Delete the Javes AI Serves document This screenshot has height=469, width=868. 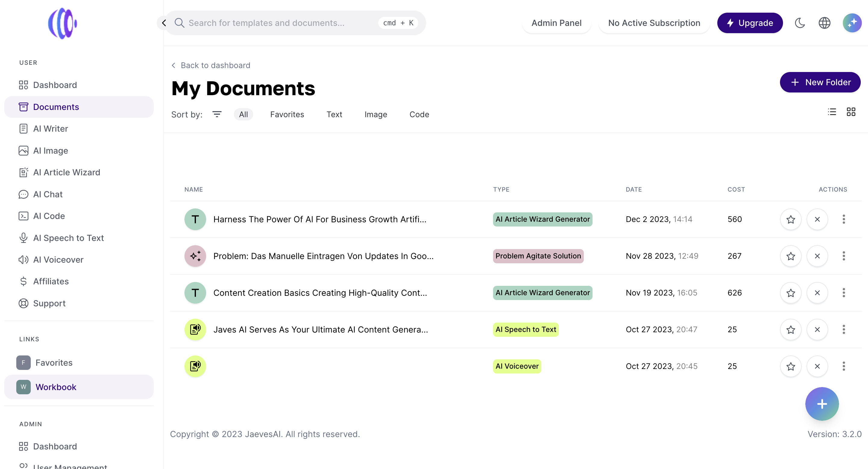tap(817, 329)
